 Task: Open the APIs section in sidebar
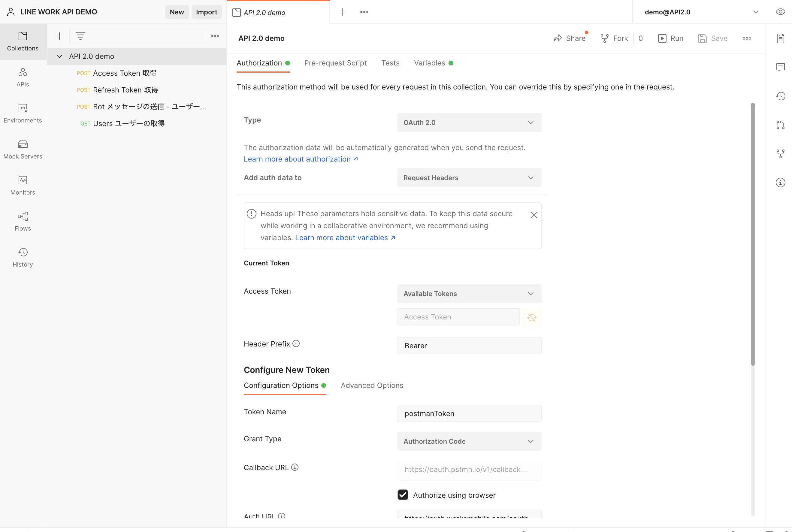tap(23, 77)
